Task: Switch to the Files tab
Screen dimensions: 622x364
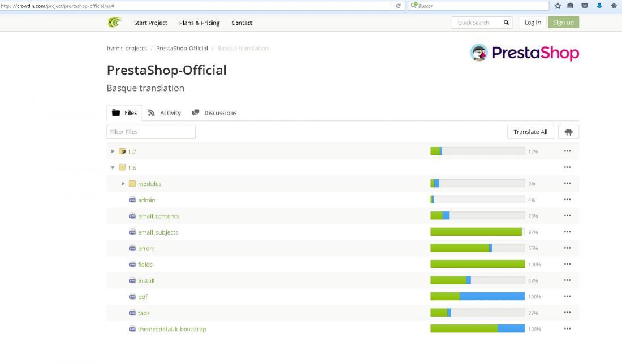Action: tap(124, 113)
